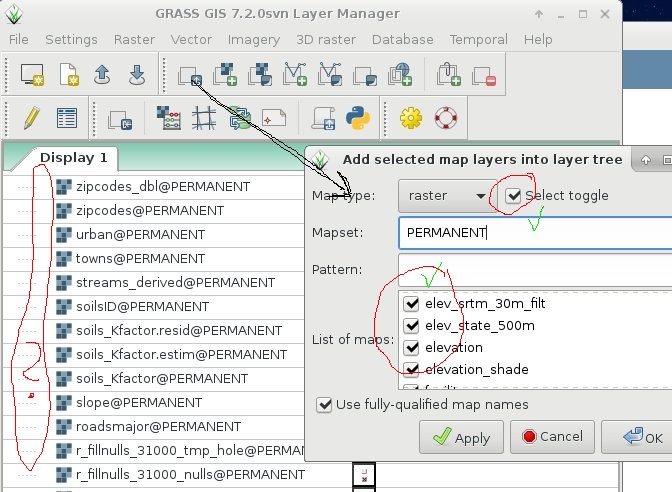Uncheck elevation map checkbox

click(x=411, y=348)
